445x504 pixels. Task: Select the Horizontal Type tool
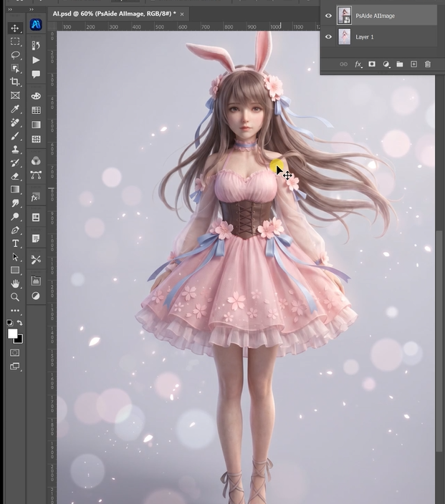click(x=15, y=243)
